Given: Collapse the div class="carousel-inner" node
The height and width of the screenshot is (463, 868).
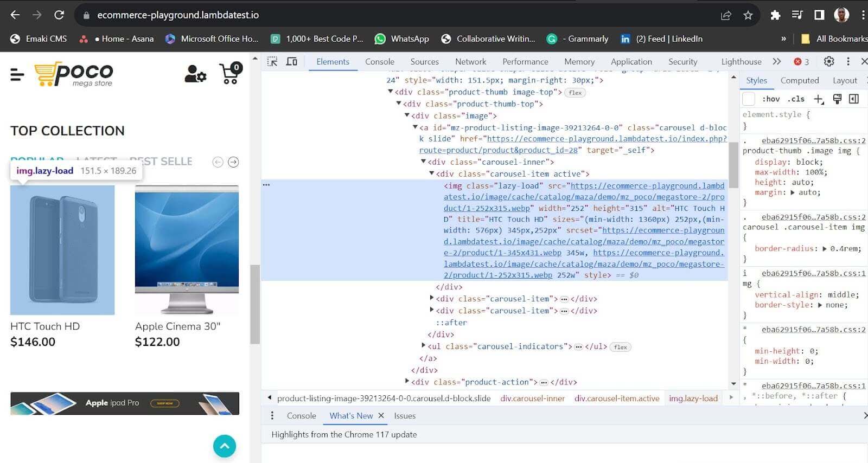Looking at the screenshot, I should 423,162.
